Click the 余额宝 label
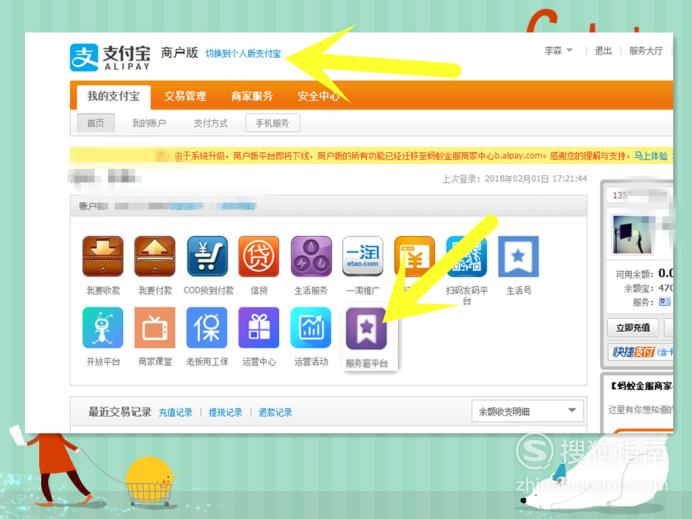Image resolution: width=692 pixels, height=519 pixels. tap(638, 289)
